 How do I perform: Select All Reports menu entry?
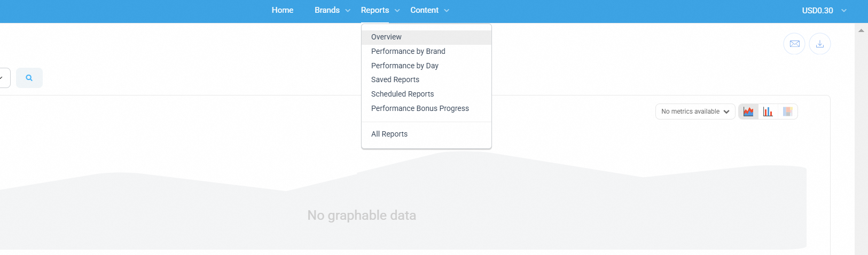pyautogui.click(x=389, y=134)
